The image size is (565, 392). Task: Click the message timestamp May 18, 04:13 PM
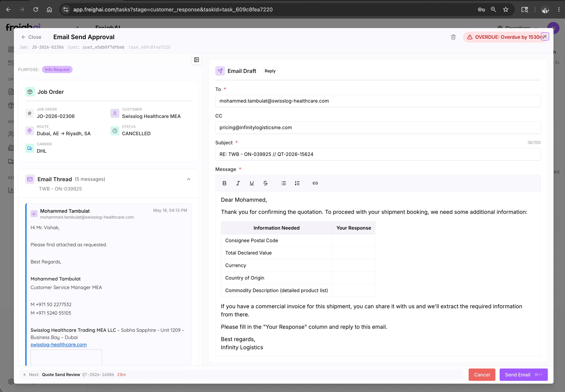(x=170, y=210)
